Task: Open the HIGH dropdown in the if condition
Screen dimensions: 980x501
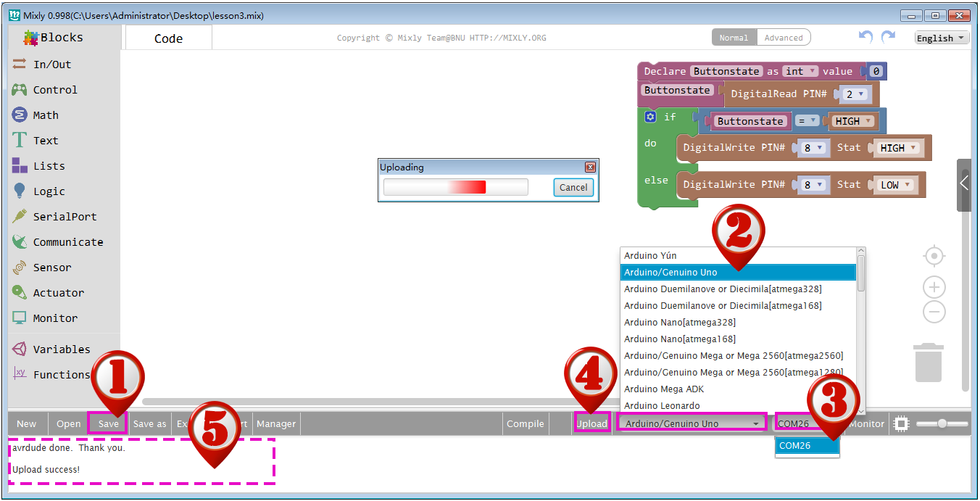Action: (852, 121)
